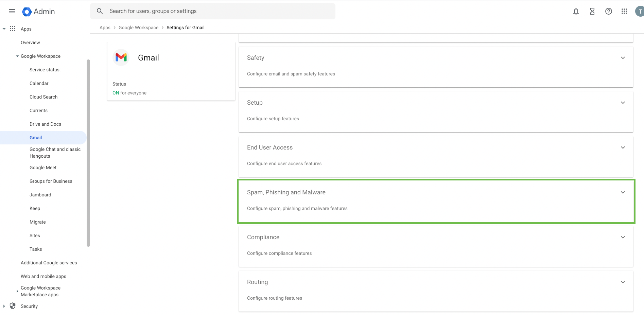Click 'Configure routing features' text
Screen dimensions: 644x315
(274, 298)
